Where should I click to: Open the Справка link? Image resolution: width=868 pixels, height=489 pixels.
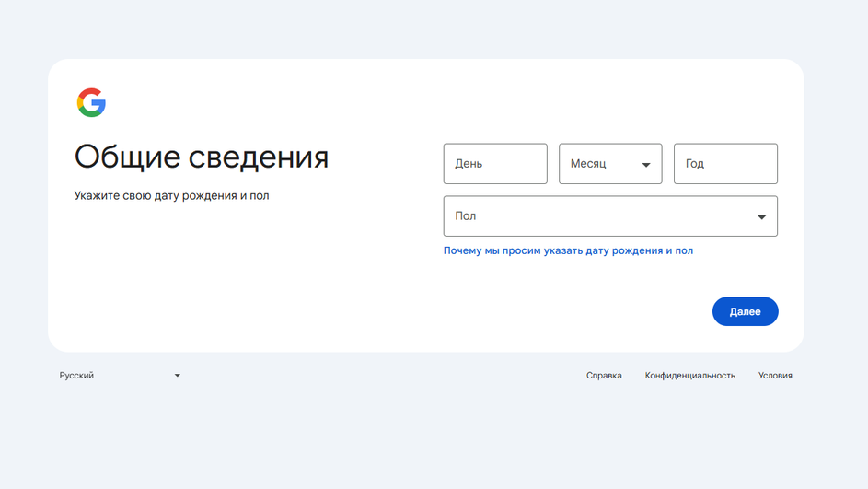click(x=604, y=376)
